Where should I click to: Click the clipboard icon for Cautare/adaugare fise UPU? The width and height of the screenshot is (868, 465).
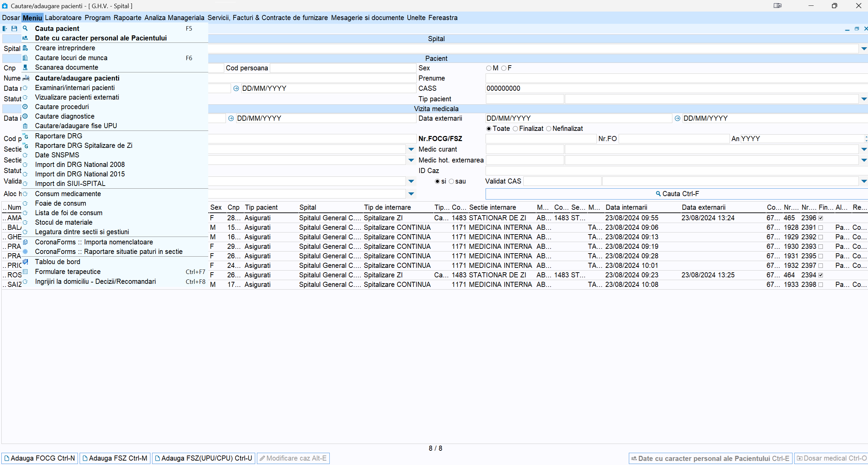pyautogui.click(x=25, y=126)
